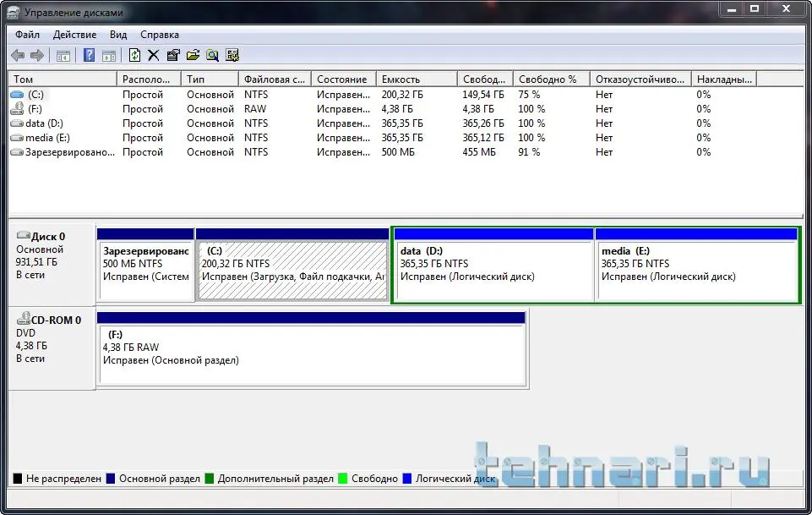Sort by the Свобод... column header
The height and width of the screenshot is (515, 812).
point(485,79)
